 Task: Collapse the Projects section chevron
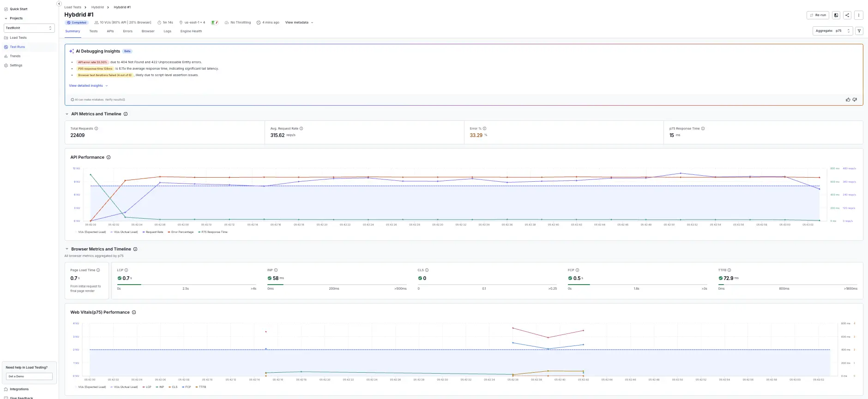(6, 18)
